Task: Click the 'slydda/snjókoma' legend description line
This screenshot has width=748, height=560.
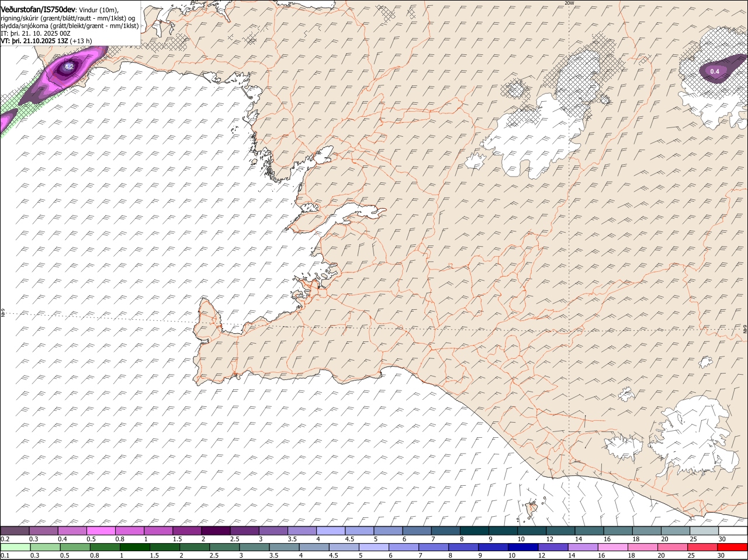Action: coord(70,26)
